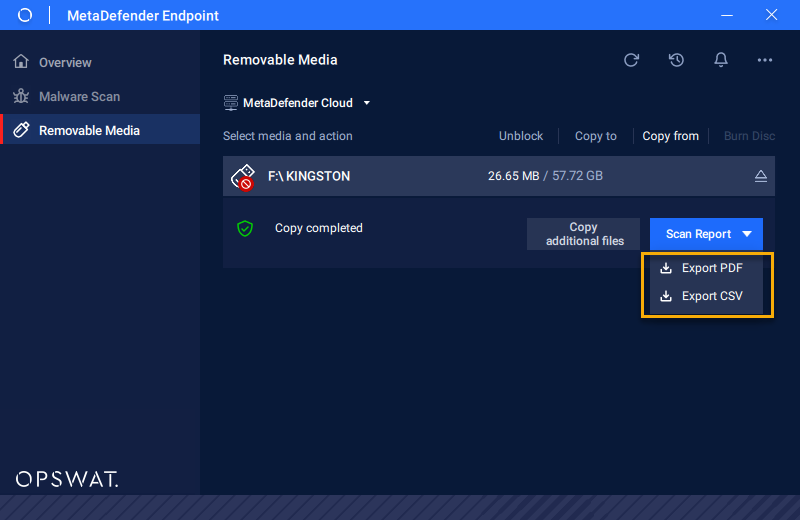Choose Export PDF from the menu

click(706, 268)
